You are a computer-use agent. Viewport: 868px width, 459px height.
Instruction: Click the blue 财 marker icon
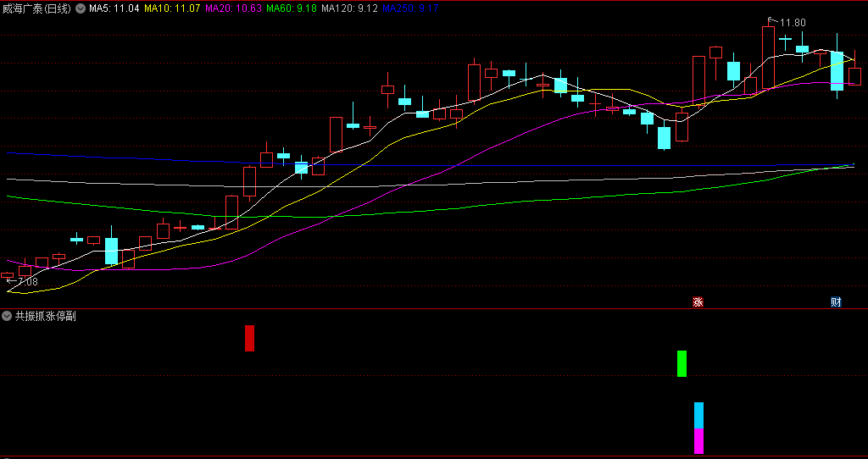tap(836, 302)
